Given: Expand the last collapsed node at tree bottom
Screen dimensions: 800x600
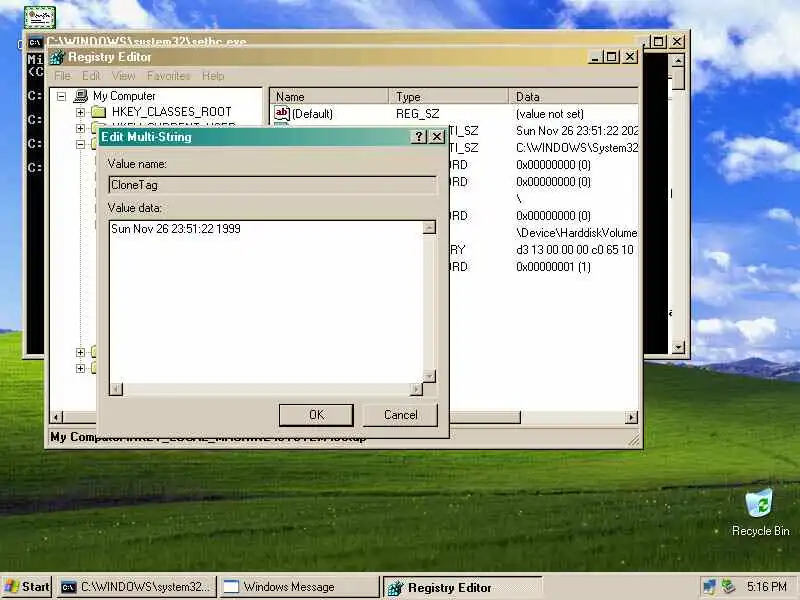Looking at the screenshot, I should (80, 368).
